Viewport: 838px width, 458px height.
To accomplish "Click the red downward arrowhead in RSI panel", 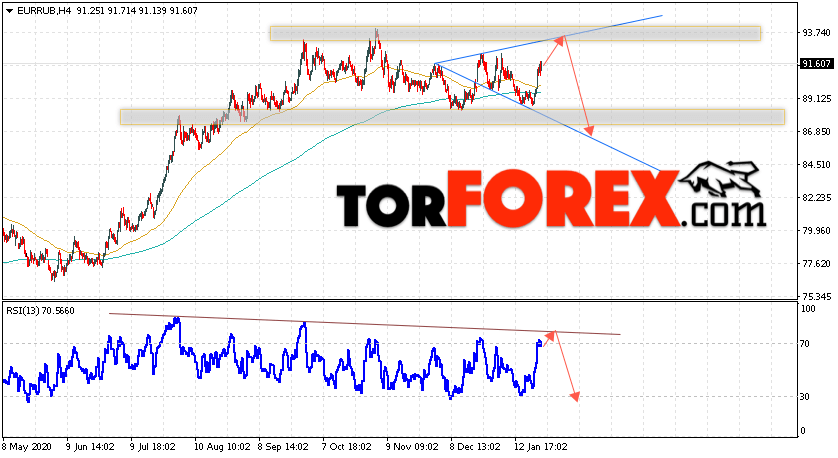I will coord(575,397).
